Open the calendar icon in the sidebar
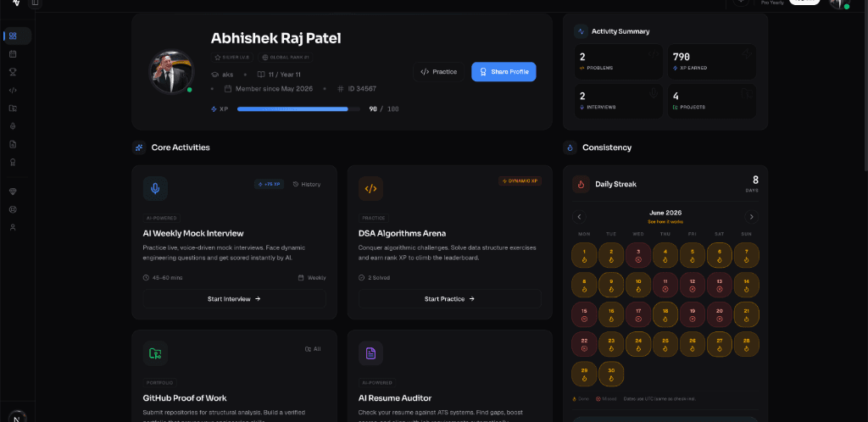The height and width of the screenshot is (422, 868). (x=14, y=53)
